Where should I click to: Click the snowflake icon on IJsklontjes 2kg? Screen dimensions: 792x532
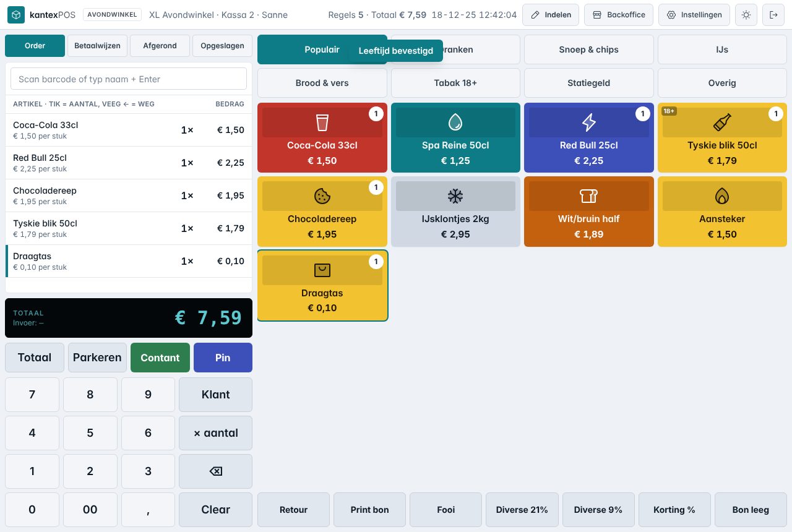[455, 196]
